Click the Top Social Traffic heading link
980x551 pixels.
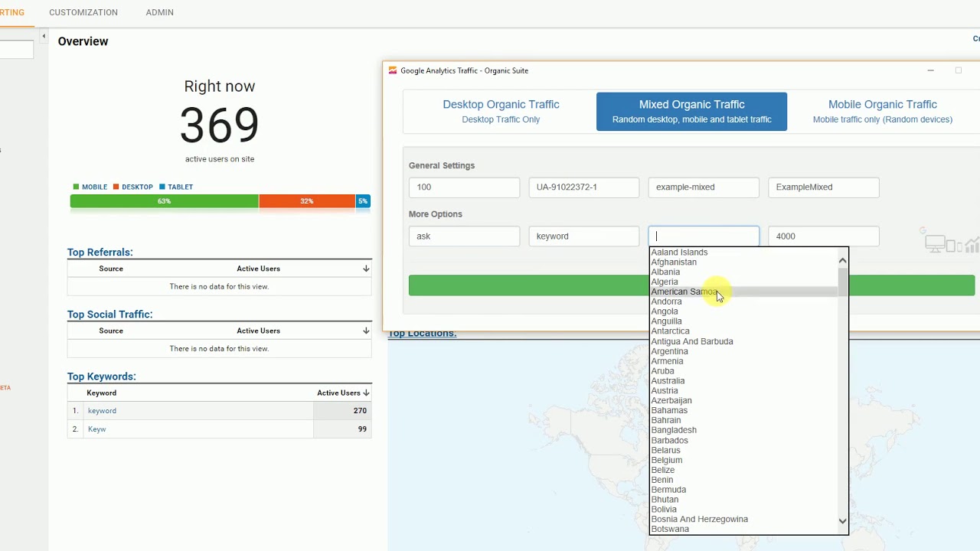point(109,315)
